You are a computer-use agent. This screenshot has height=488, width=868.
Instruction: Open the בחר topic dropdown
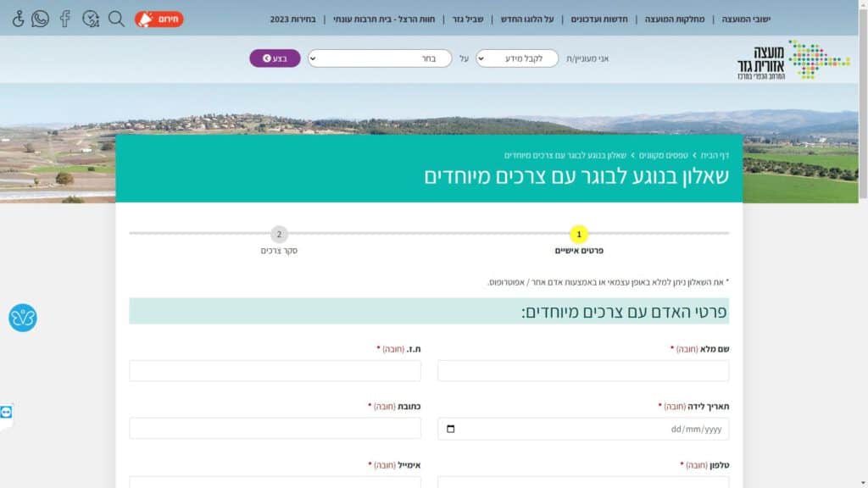tap(379, 58)
